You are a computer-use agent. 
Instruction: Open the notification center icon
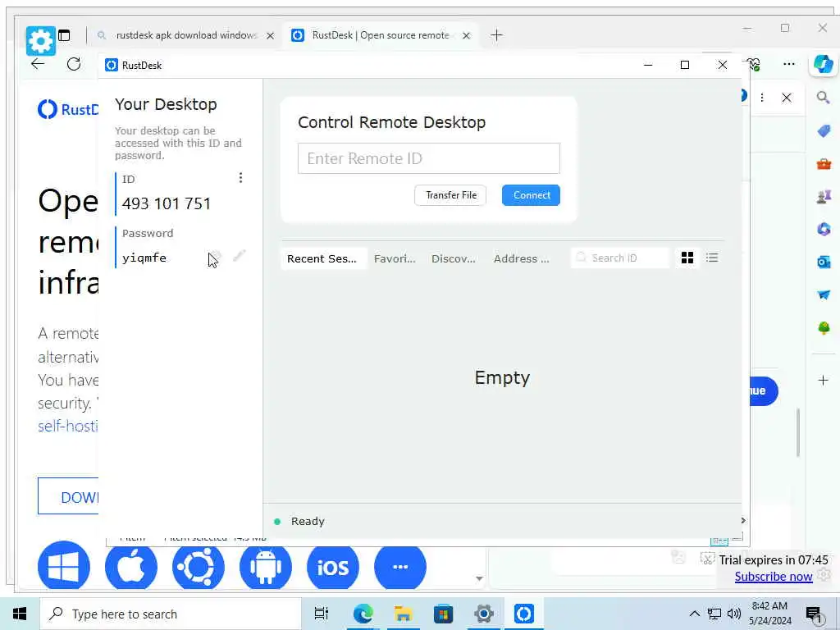click(814, 615)
